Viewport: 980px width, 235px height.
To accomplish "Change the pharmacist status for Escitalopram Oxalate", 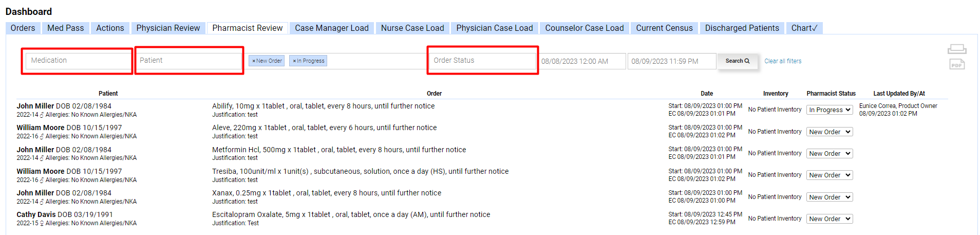I will 829,219.
